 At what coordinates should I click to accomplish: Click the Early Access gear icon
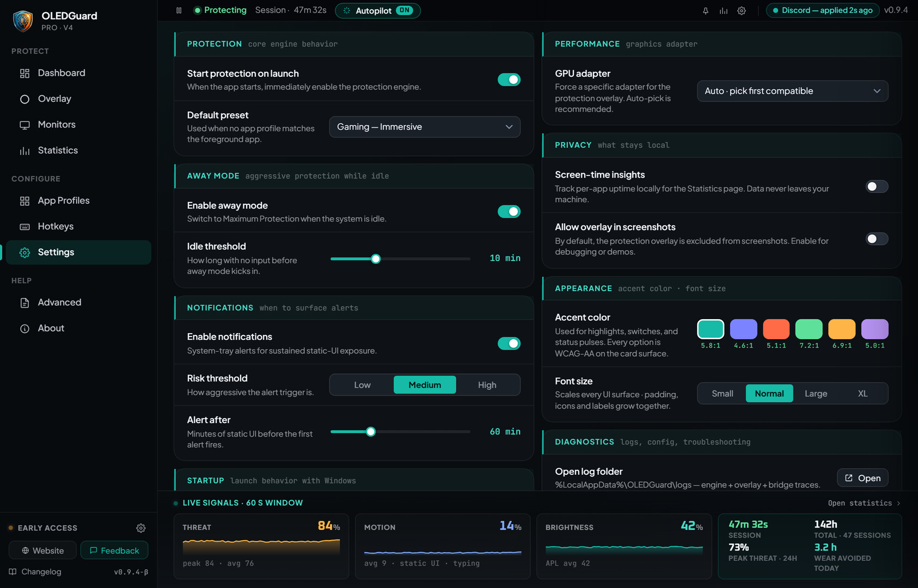coord(141,528)
